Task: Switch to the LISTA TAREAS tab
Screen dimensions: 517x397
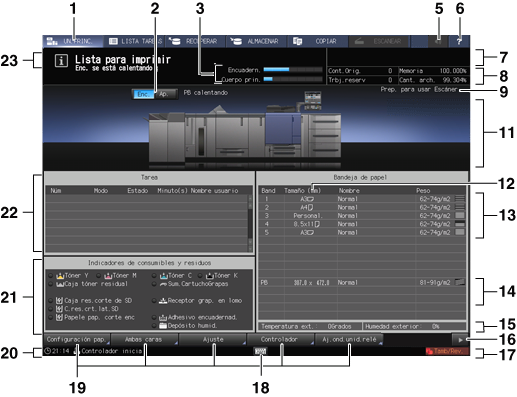Action: point(134,41)
